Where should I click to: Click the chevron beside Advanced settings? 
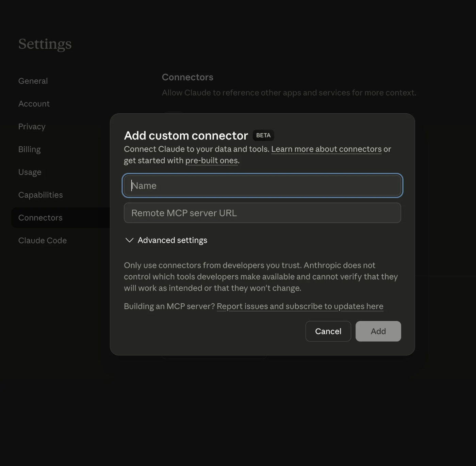click(x=129, y=240)
